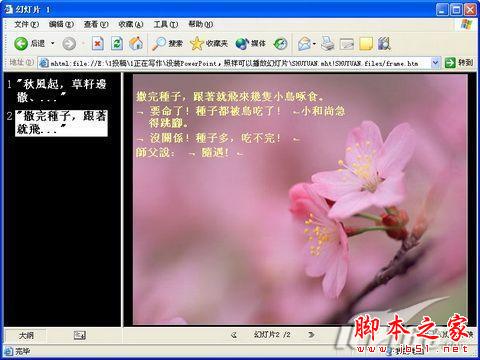Go to previous slide arrow
480x360 pixels.
click(x=234, y=335)
